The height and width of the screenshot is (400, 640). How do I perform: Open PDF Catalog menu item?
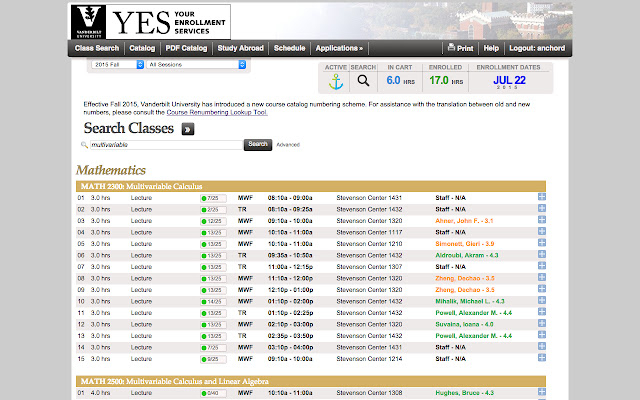[186, 48]
